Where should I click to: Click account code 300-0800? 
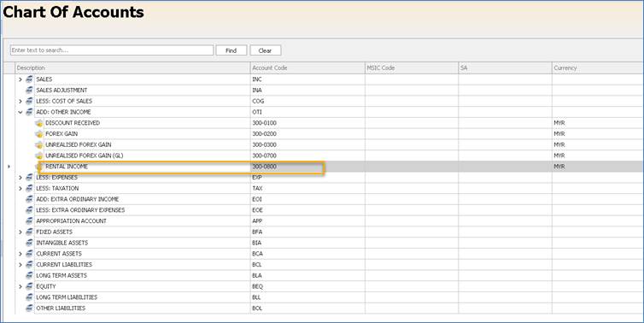click(x=264, y=167)
